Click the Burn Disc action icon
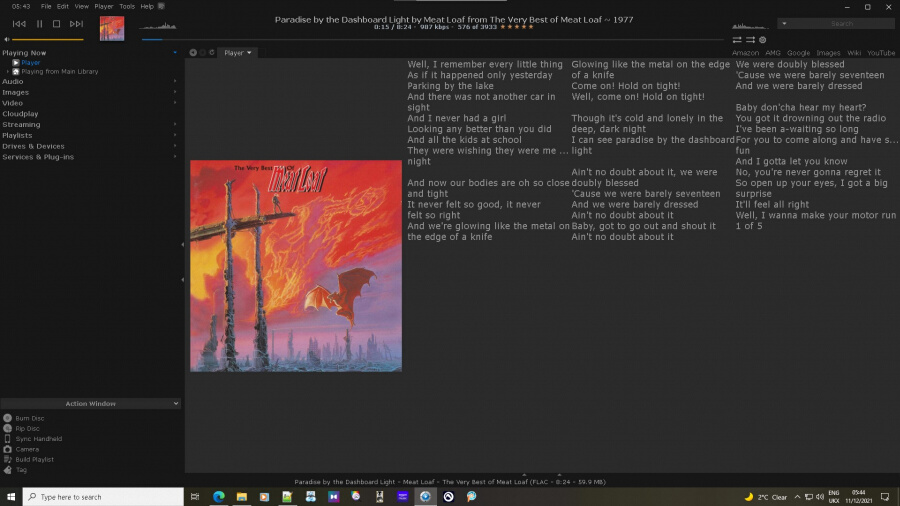The height and width of the screenshot is (506, 900). point(7,418)
